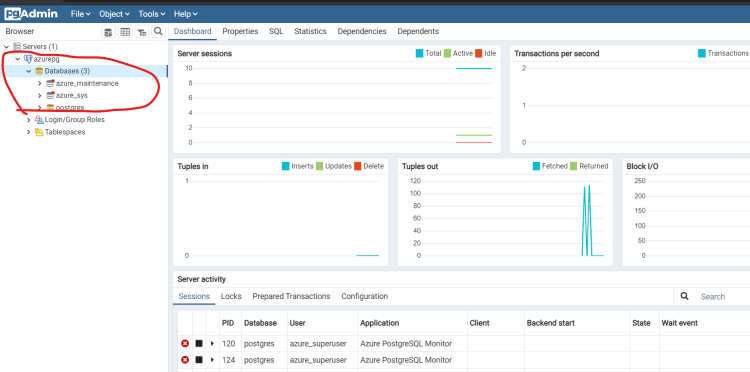Switch to the Statistics tab
The height and width of the screenshot is (372, 750).
pyautogui.click(x=310, y=31)
